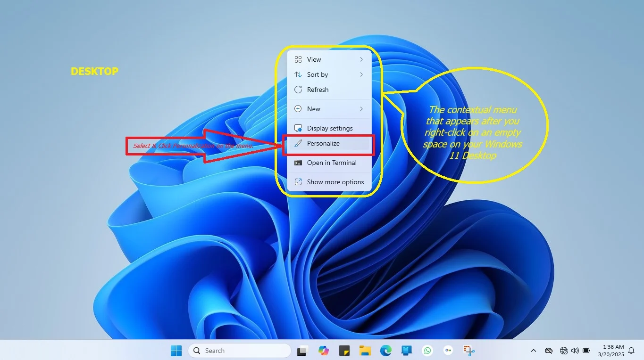Open the Sort by submenu
The width and height of the screenshot is (644, 360).
point(329,74)
